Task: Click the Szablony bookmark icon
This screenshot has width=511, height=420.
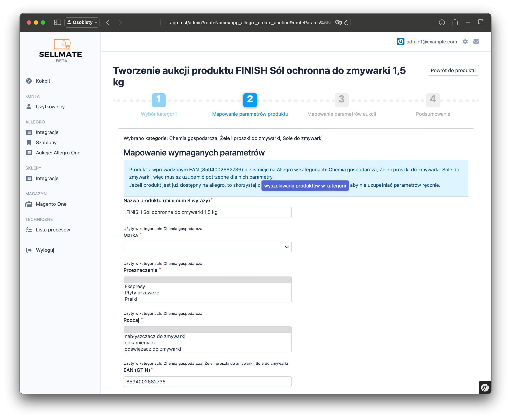Action: [x=29, y=142]
